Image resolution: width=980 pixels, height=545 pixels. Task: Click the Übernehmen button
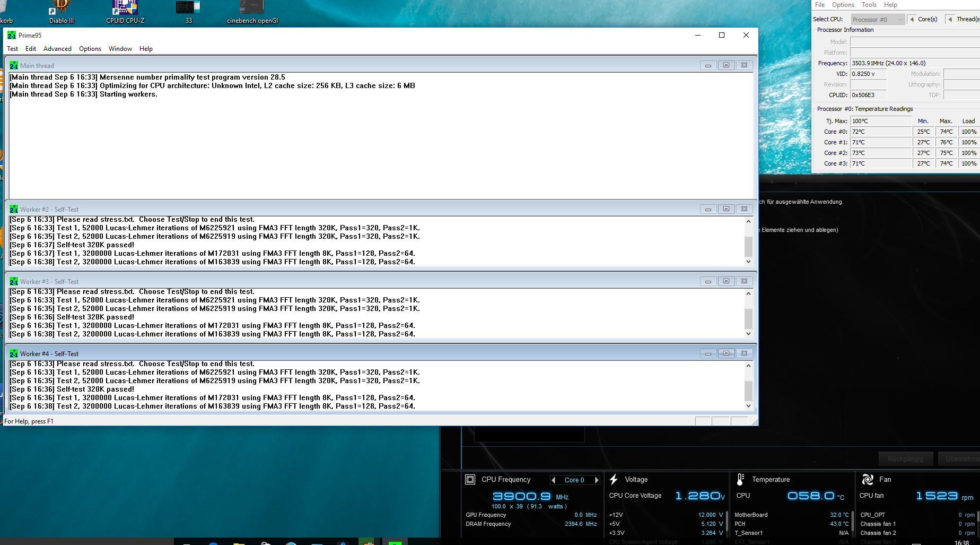tap(959, 459)
